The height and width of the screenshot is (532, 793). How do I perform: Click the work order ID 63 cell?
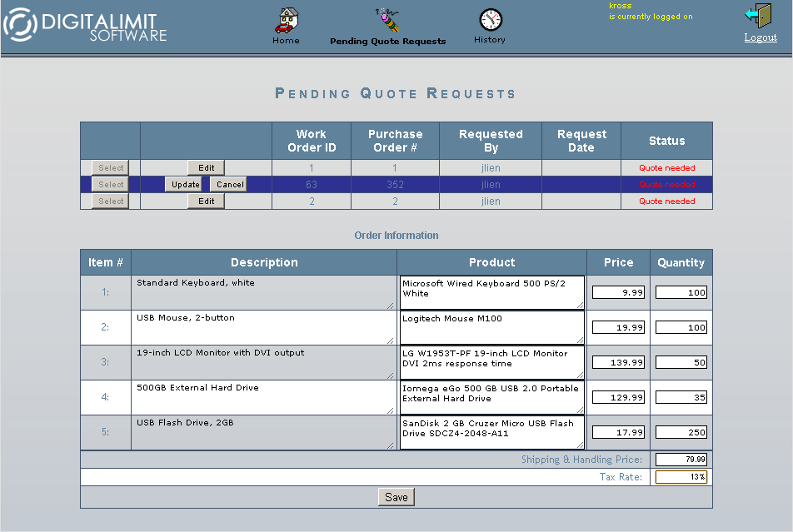[312, 185]
